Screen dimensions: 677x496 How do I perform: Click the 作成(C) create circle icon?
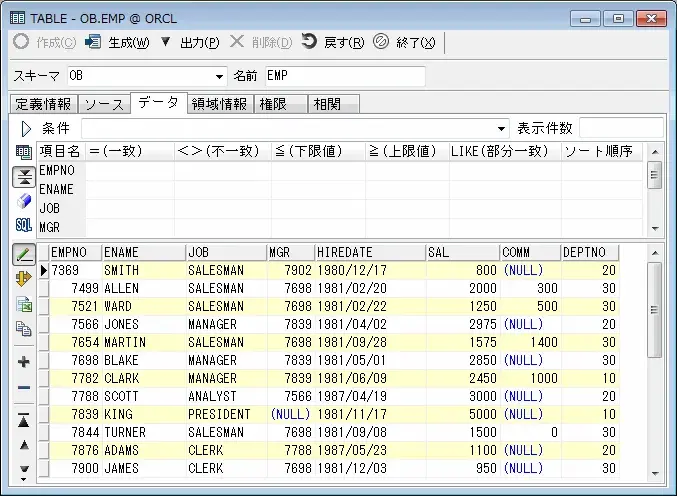[x=21, y=42]
